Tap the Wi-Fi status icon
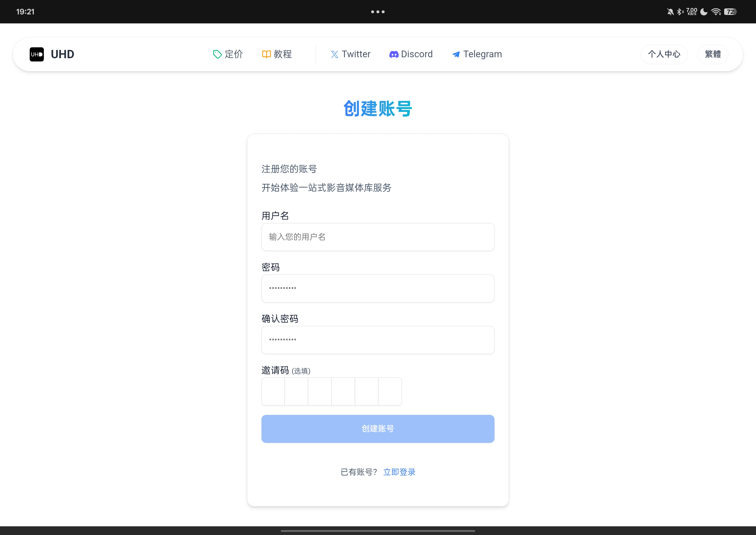Image resolution: width=756 pixels, height=535 pixels. coord(715,12)
